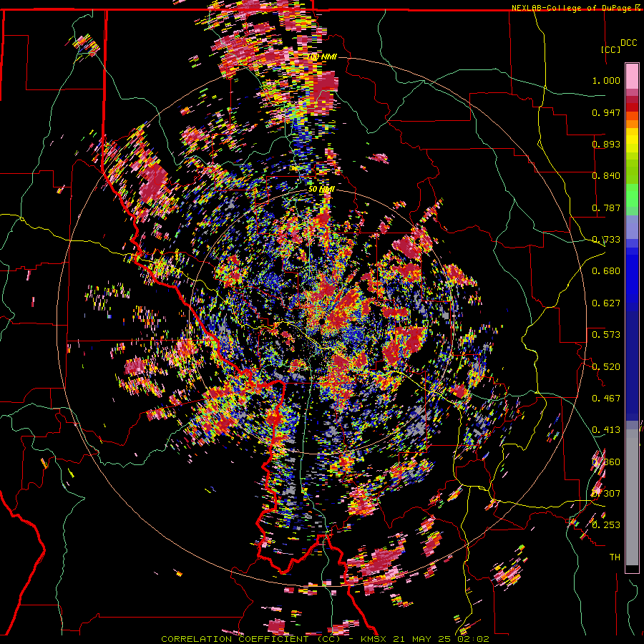
Task: Click the 0.627 scale value
Action: pyautogui.click(x=606, y=303)
